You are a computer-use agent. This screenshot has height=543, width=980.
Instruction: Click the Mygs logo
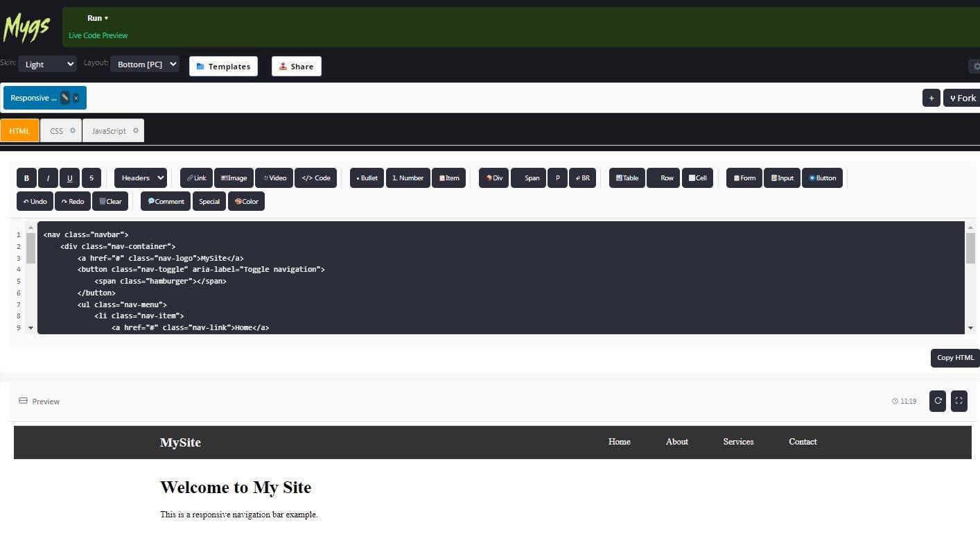pyautogui.click(x=27, y=28)
